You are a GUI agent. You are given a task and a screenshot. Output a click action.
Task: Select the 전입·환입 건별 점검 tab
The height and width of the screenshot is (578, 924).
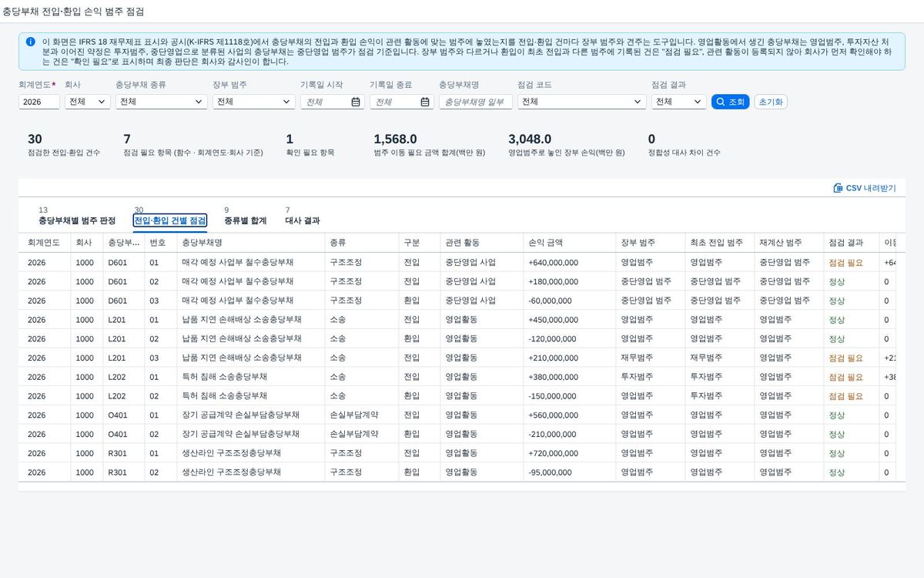point(170,220)
